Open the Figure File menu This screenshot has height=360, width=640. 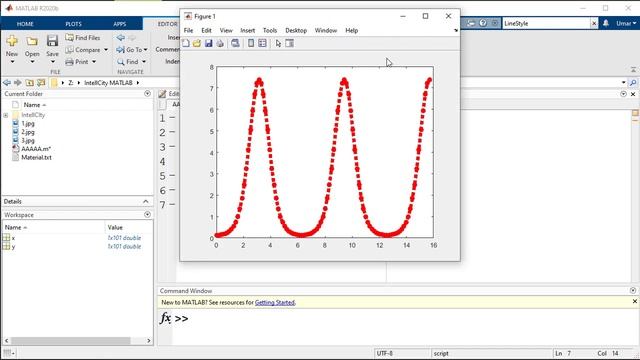188,31
